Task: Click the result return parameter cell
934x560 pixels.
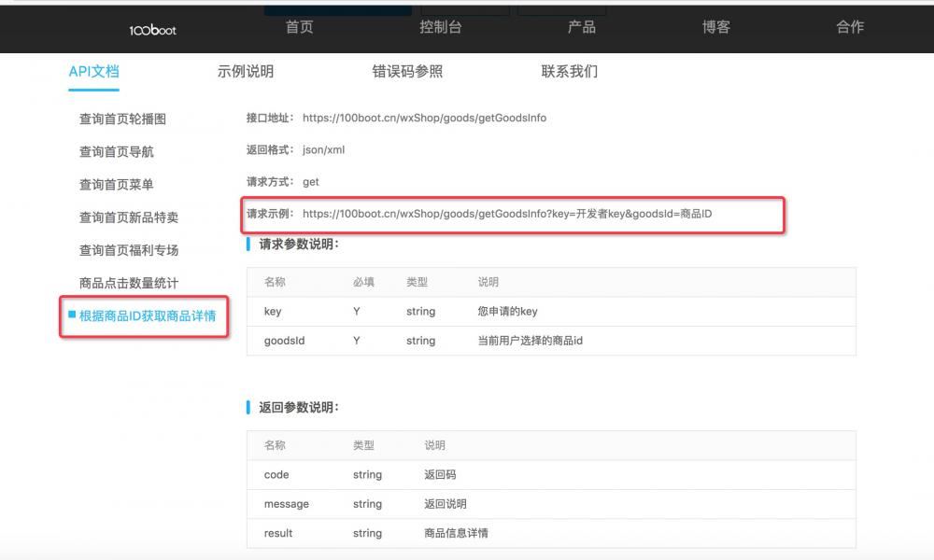Action: pyautogui.click(x=278, y=533)
